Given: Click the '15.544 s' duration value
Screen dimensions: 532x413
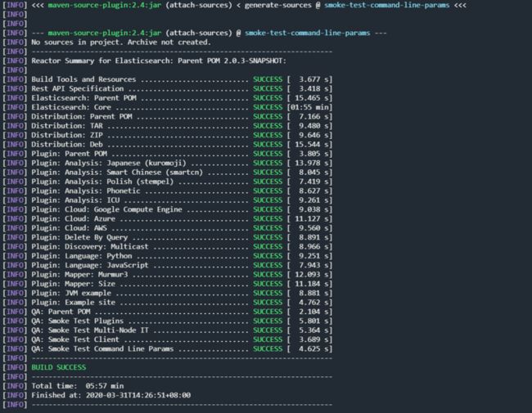Looking at the screenshot, I should pyautogui.click(x=312, y=145).
